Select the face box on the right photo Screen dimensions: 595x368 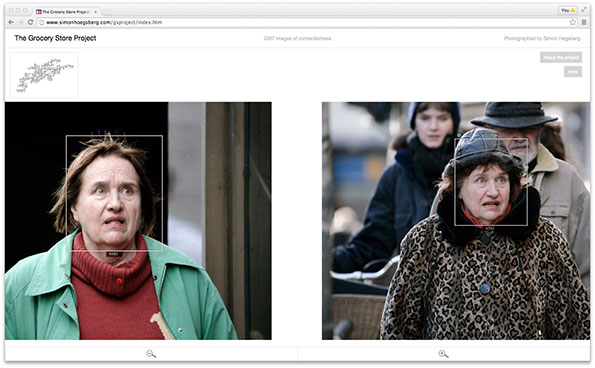pyautogui.click(x=491, y=182)
